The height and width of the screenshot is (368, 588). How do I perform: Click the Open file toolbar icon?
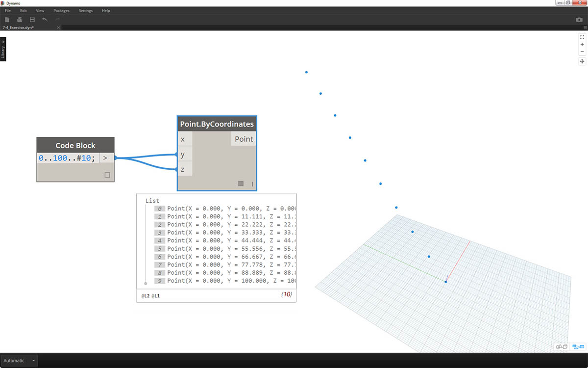tap(20, 20)
